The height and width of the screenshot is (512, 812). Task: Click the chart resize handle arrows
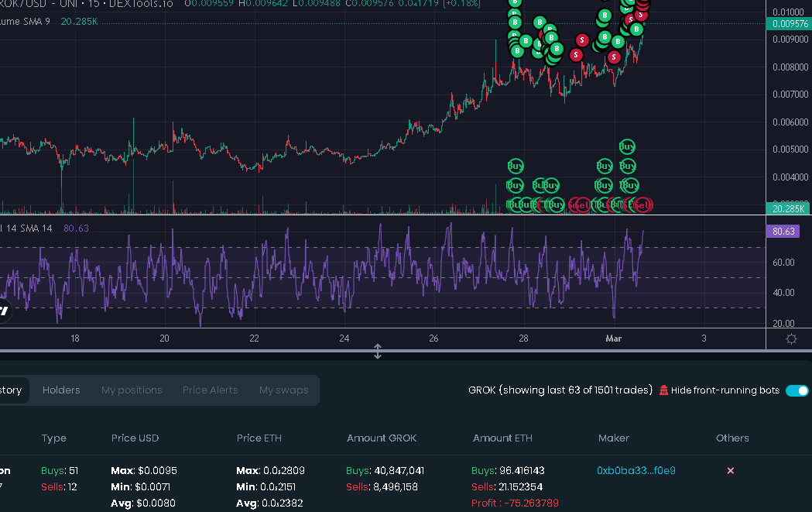coord(378,352)
